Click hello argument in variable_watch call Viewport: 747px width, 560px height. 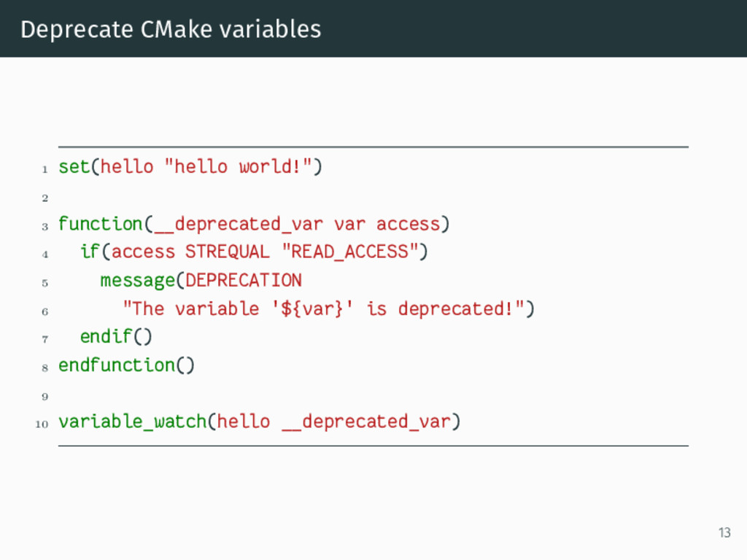[244, 421]
